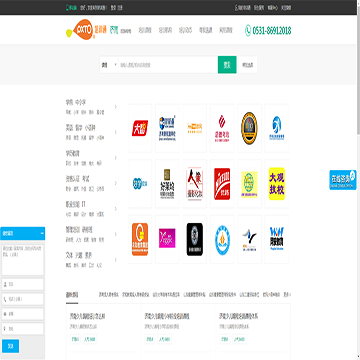Click the first navigation item after city name
The width and height of the screenshot is (360, 360).
pos(145,30)
